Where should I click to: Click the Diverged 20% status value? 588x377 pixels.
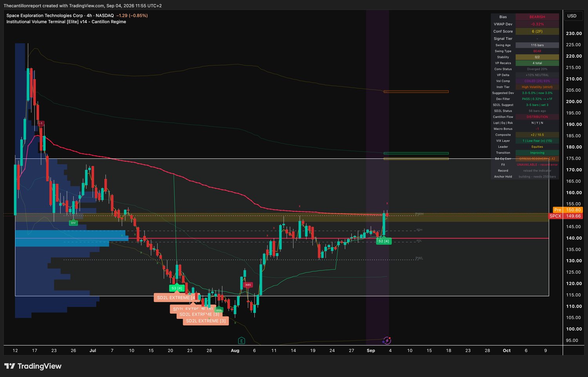point(537,69)
